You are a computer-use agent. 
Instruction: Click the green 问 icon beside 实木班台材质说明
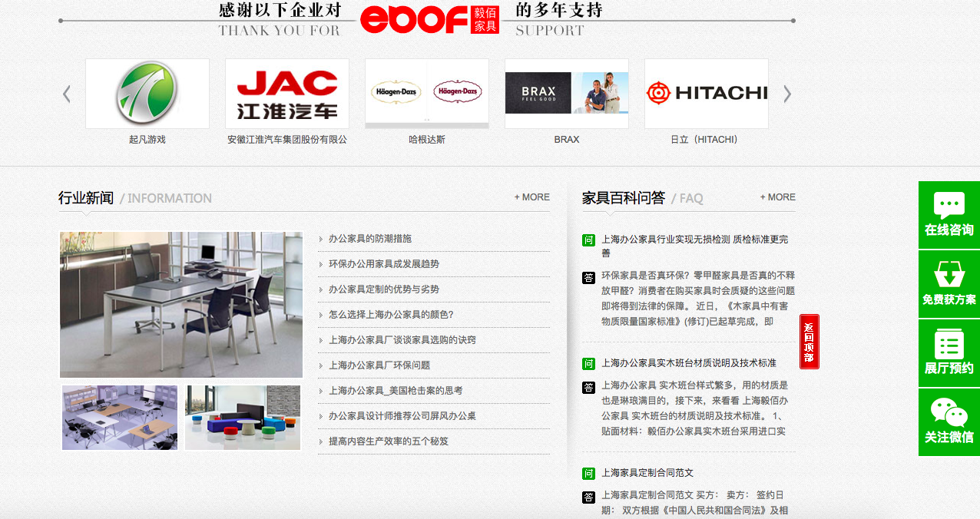588,364
